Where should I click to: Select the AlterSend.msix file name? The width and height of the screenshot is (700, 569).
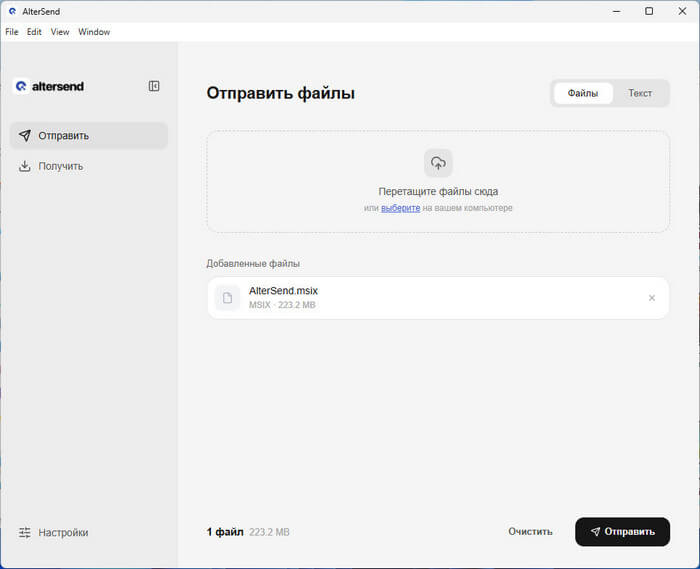[283, 291]
